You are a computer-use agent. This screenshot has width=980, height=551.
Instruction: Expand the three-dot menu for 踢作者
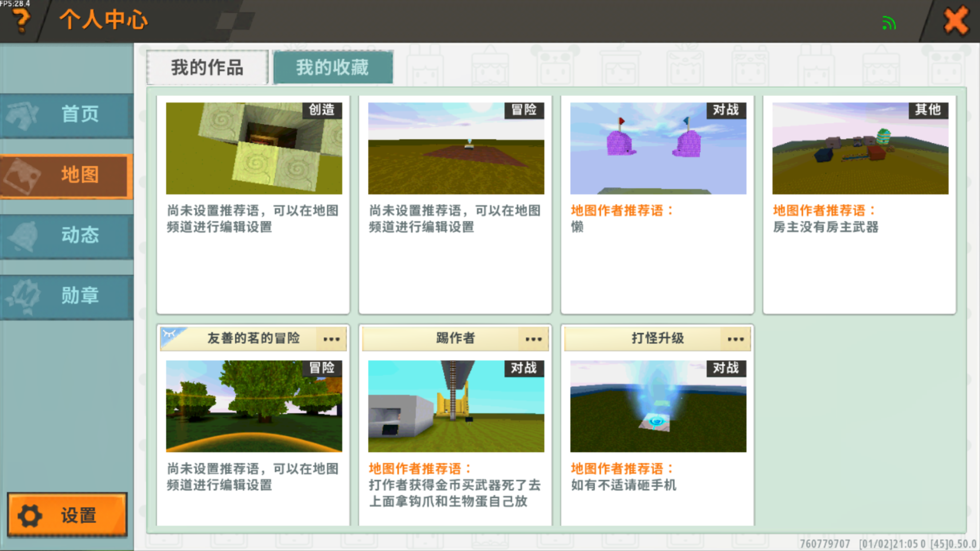pos(533,339)
